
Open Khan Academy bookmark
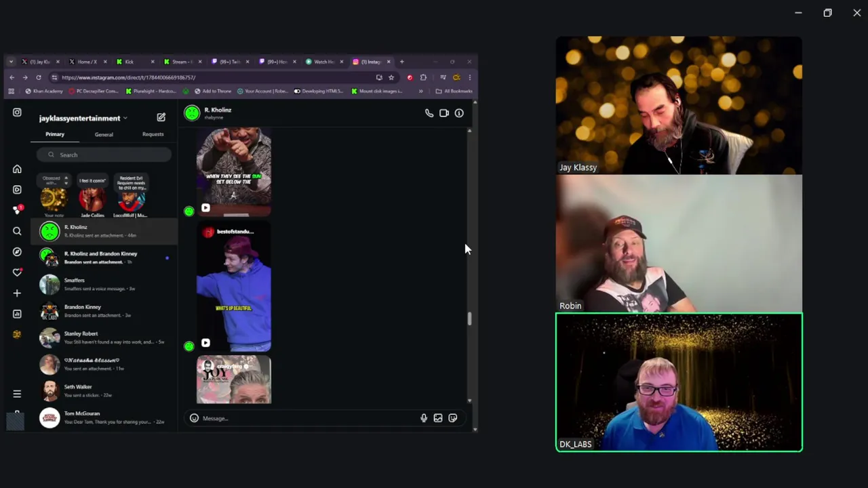43,91
